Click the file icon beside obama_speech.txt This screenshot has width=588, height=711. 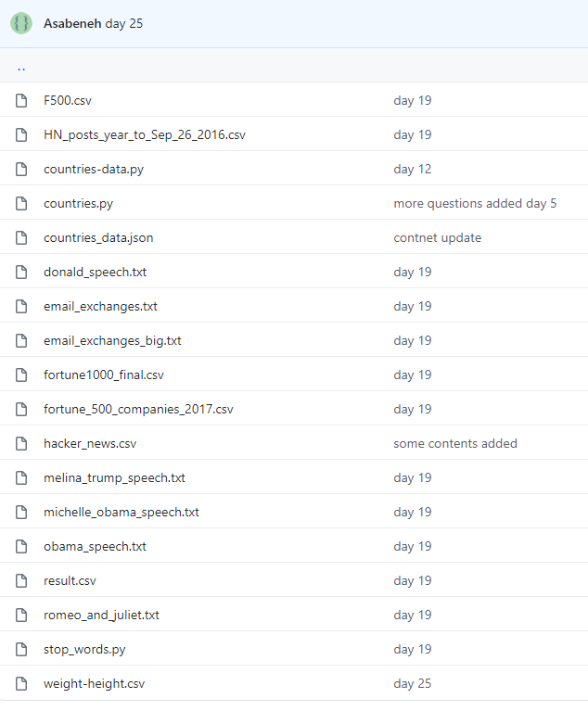point(21,546)
